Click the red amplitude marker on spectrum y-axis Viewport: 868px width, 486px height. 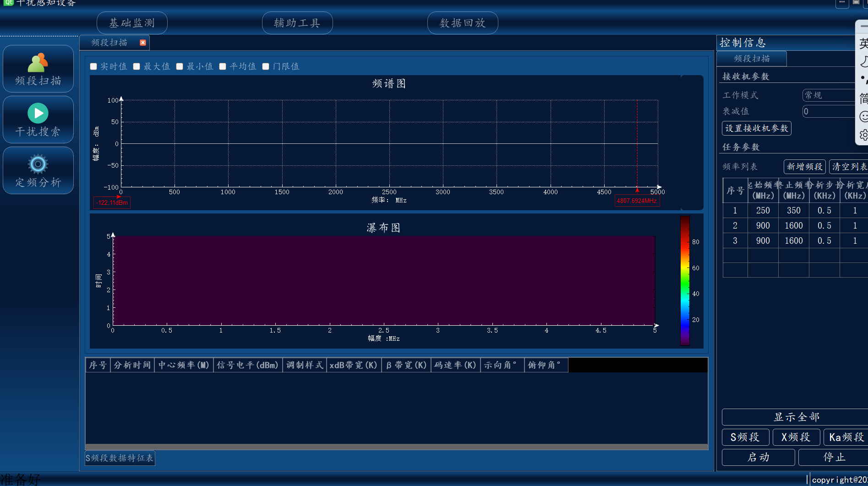[x=119, y=197]
